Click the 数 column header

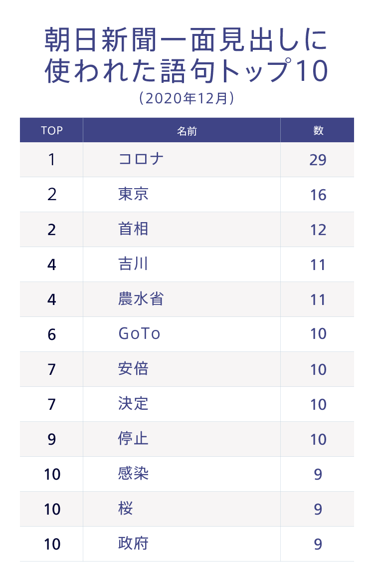(318, 130)
